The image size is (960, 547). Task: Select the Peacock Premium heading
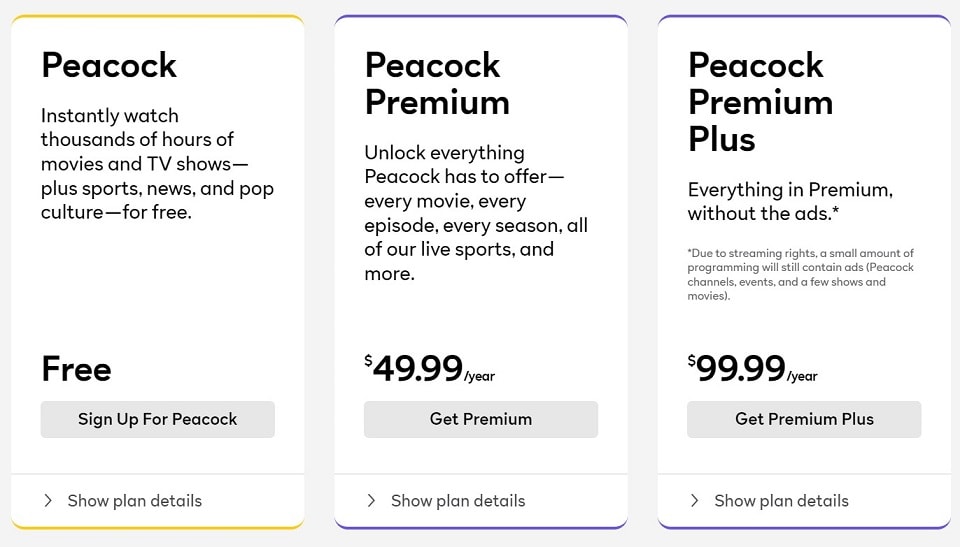[437, 83]
